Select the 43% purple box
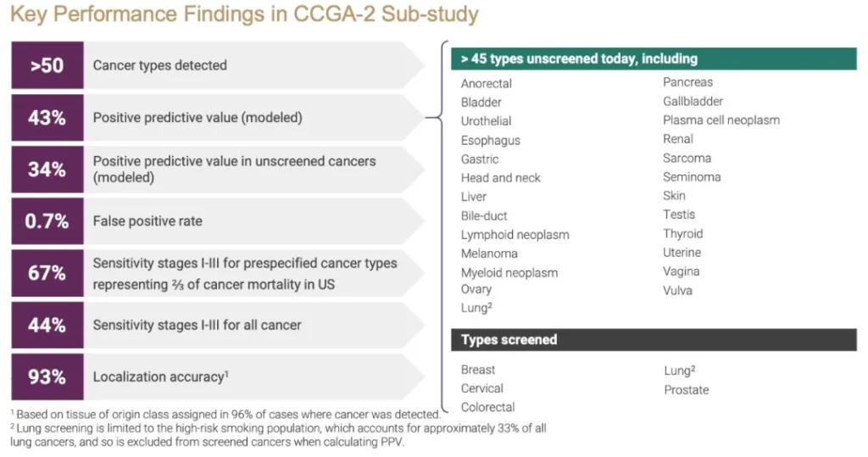 pyautogui.click(x=47, y=118)
